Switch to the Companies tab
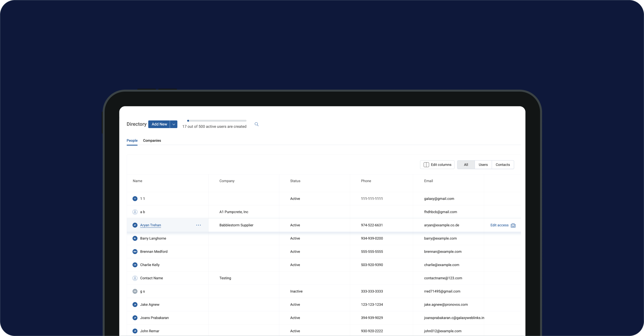This screenshot has height=336, width=644. (x=152, y=140)
